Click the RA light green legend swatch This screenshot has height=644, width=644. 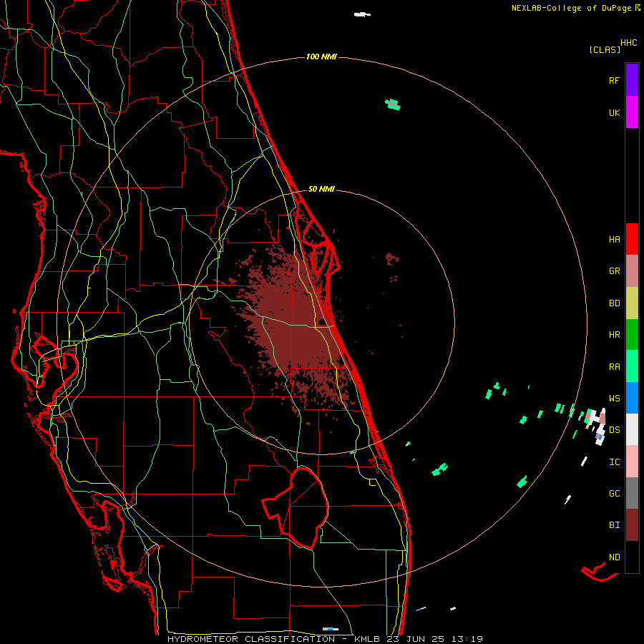pyautogui.click(x=632, y=366)
